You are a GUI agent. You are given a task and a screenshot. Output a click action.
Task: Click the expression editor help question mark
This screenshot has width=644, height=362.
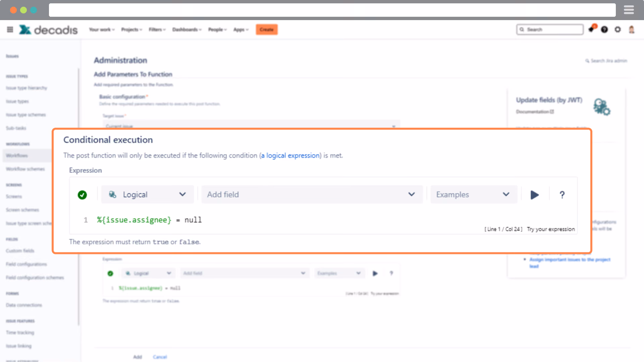pyautogui.click(x=562, y=195)
